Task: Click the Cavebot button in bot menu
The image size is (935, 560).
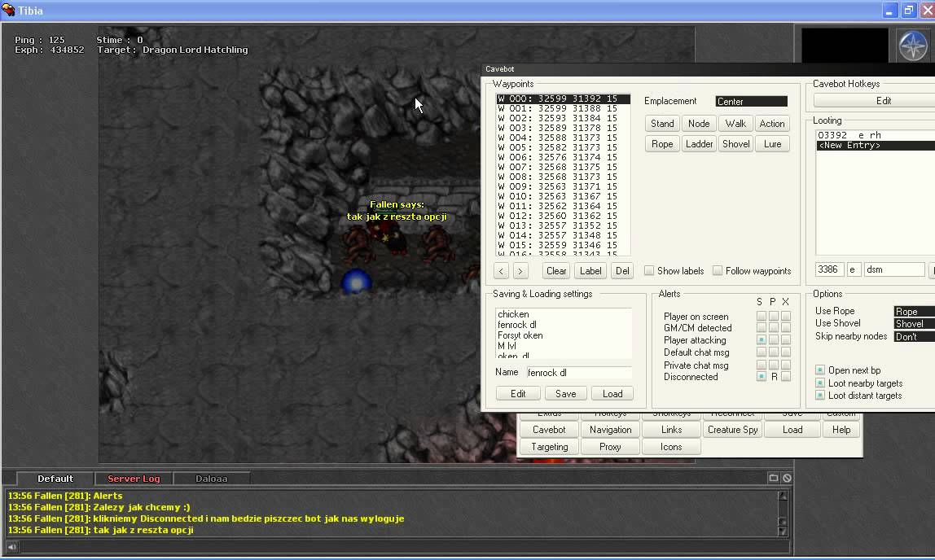Action: 549,430
